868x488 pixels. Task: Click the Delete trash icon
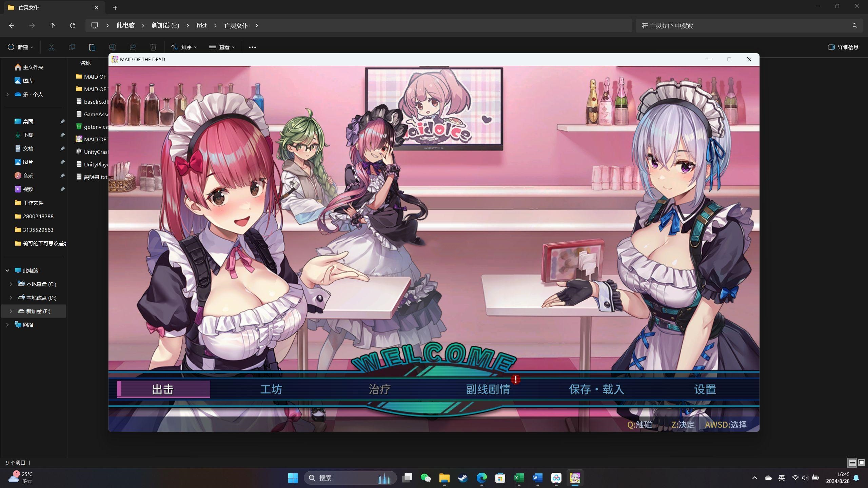point(153,47)
